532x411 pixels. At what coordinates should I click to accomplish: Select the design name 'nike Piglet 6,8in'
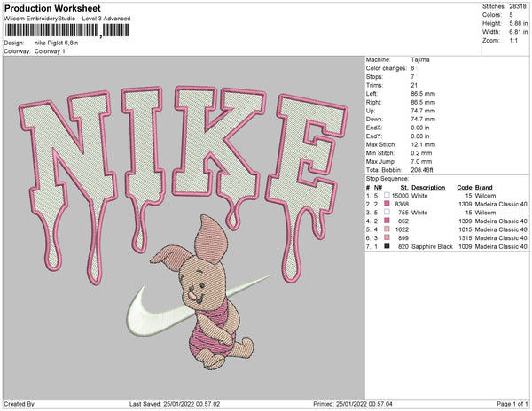point(57,43)
